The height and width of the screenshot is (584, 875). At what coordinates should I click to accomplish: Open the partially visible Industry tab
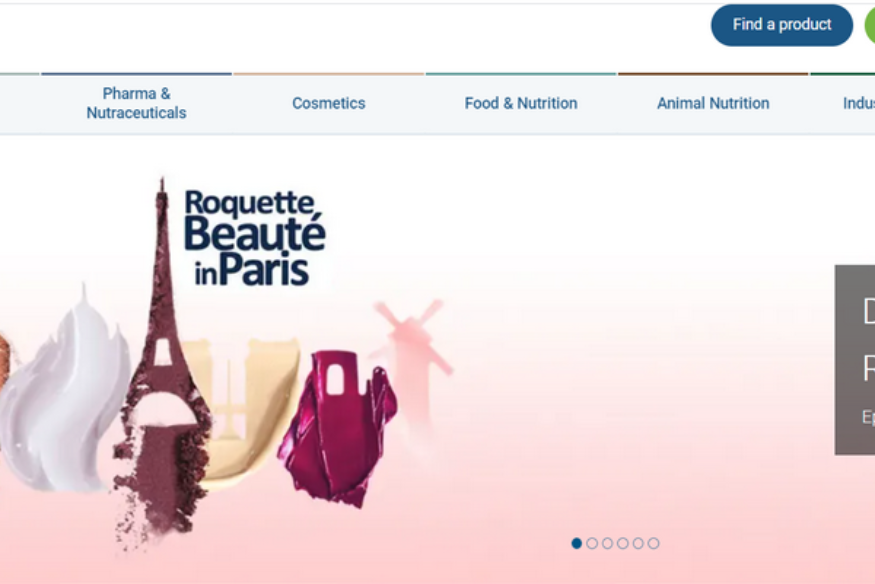click(858, 103)
